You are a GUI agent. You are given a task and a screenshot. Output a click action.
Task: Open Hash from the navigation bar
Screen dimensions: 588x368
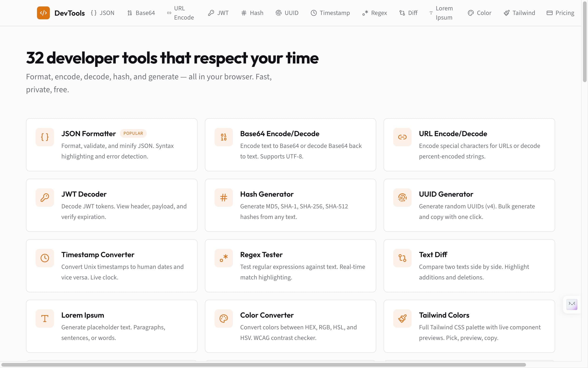(252, 13)
